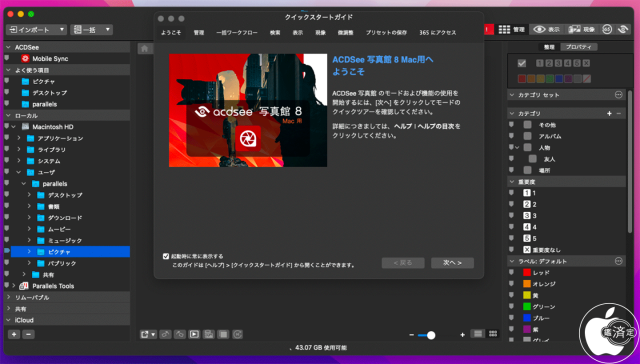640x364 pixels.
Task: Open the インポート dropdown
Action: pos(36,29)
